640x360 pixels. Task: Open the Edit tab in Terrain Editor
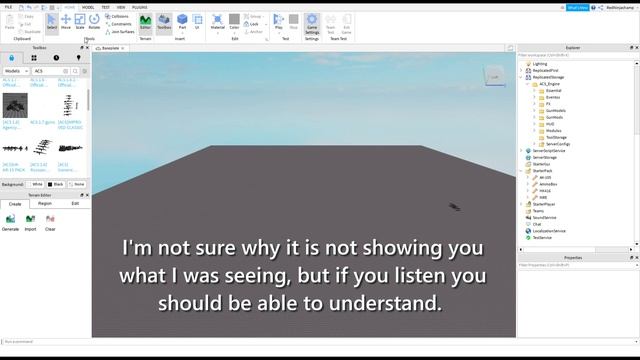[75, 203]
